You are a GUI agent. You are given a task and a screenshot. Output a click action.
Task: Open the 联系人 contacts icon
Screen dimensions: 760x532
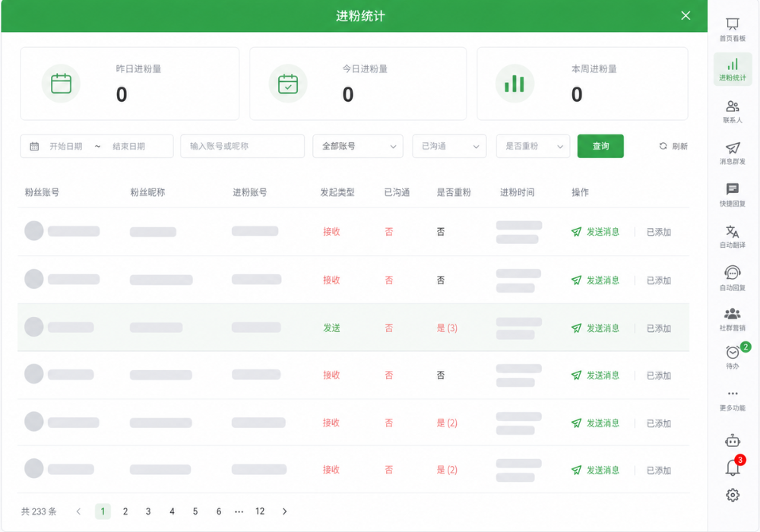point(733,106)
